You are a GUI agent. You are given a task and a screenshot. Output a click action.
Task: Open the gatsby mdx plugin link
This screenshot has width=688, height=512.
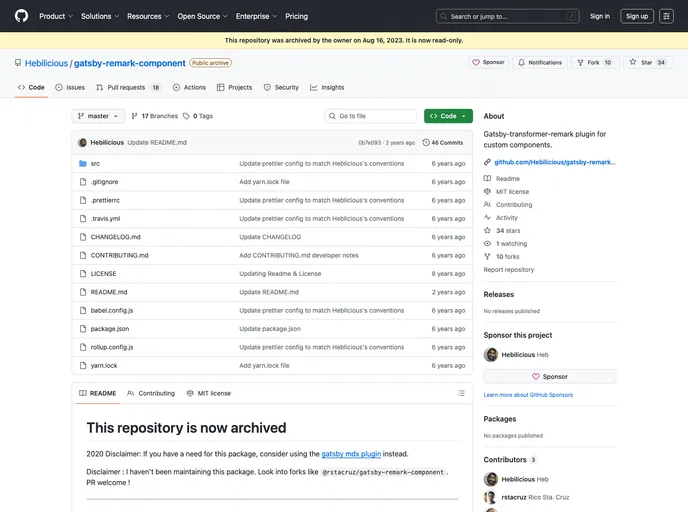[351, 454]
